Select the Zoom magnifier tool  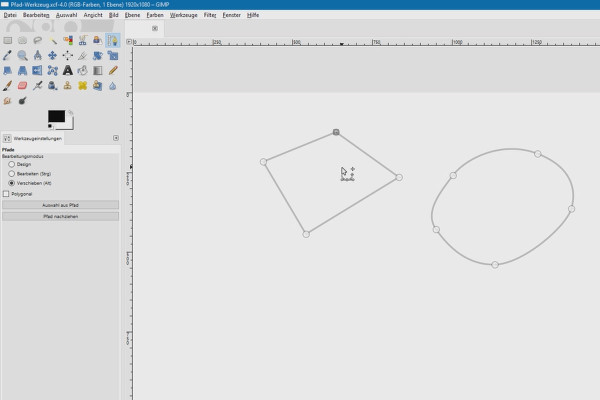coord(23,56)
